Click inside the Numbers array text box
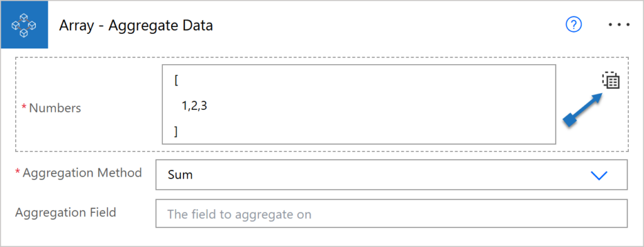This screenshot has width=644, height=247. pos(359,104)
